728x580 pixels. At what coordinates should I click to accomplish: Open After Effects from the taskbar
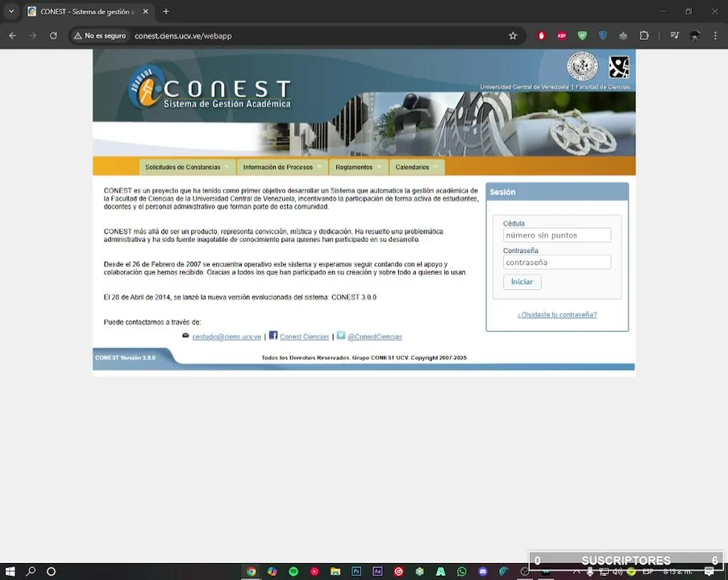pyautogui.click(x=377, y=572)
